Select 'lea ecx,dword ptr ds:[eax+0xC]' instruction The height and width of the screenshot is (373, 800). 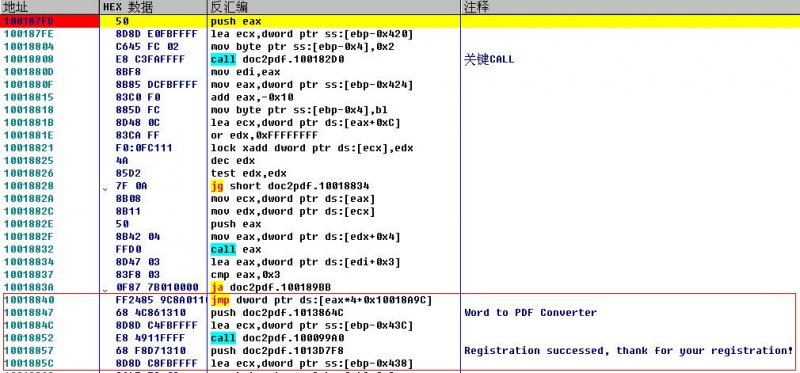305,123
